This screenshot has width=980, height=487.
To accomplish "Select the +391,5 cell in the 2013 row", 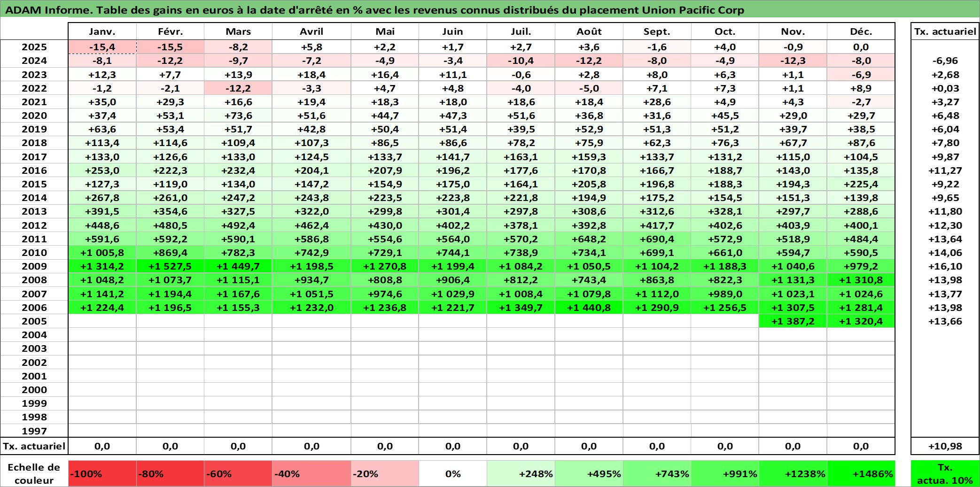I will [x=102, y=211].
